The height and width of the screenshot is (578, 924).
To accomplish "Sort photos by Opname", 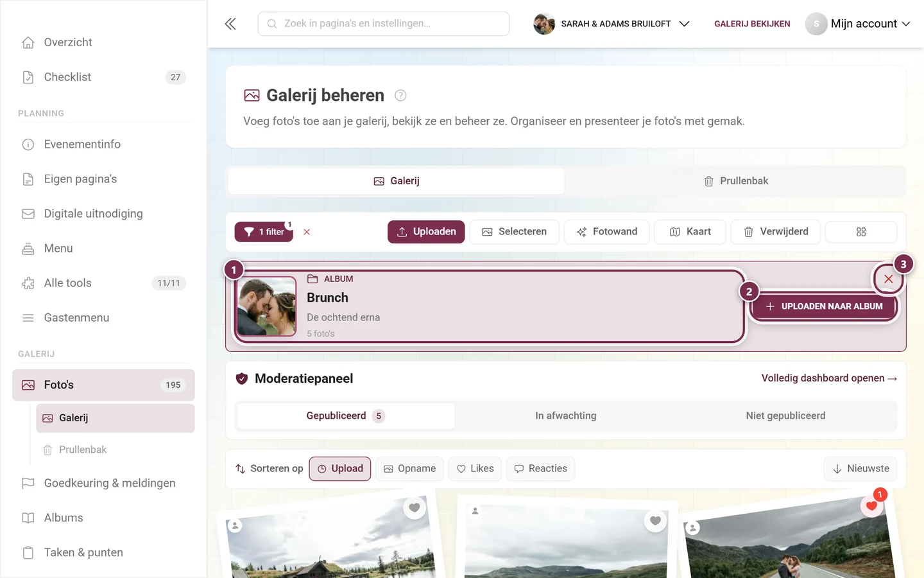I will click(x=409, y=469).
